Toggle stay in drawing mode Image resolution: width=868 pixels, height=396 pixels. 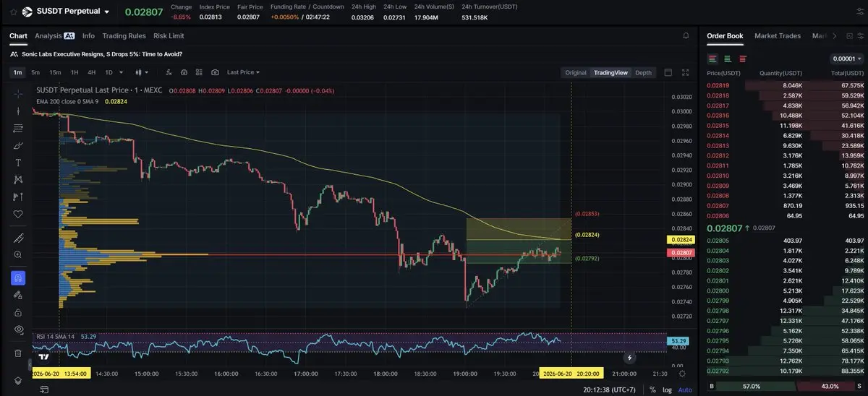pos(18,295)
